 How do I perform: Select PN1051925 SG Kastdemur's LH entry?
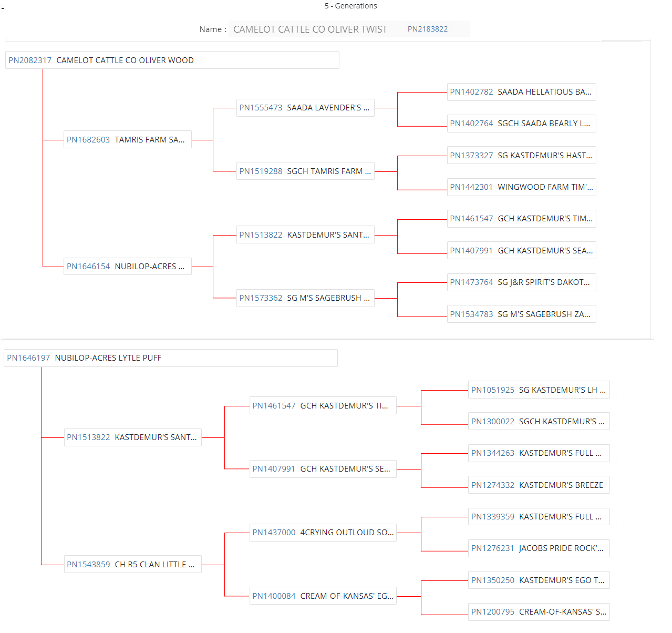click(x=493, y=390)
